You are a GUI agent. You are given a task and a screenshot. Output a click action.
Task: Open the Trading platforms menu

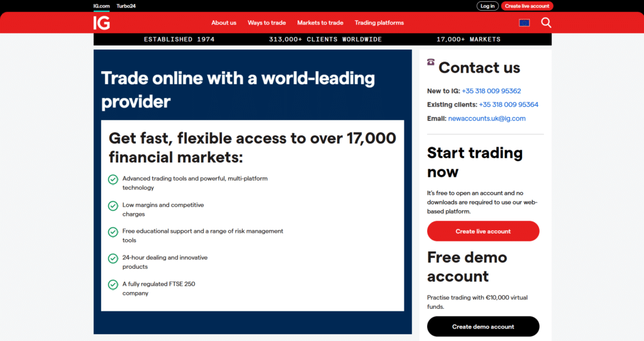379,23
